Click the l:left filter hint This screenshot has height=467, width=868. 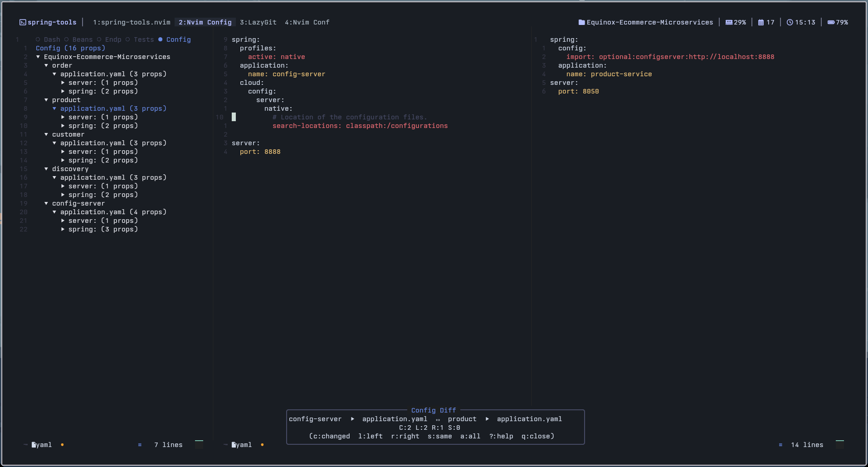(x=370, y=436)
